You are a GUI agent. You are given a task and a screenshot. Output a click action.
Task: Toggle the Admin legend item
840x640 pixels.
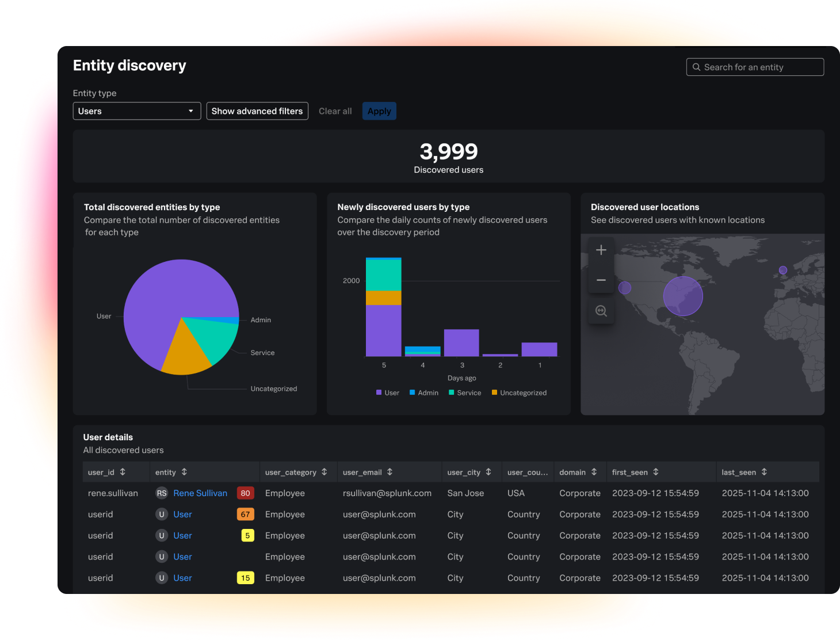(x=424, y=393)
